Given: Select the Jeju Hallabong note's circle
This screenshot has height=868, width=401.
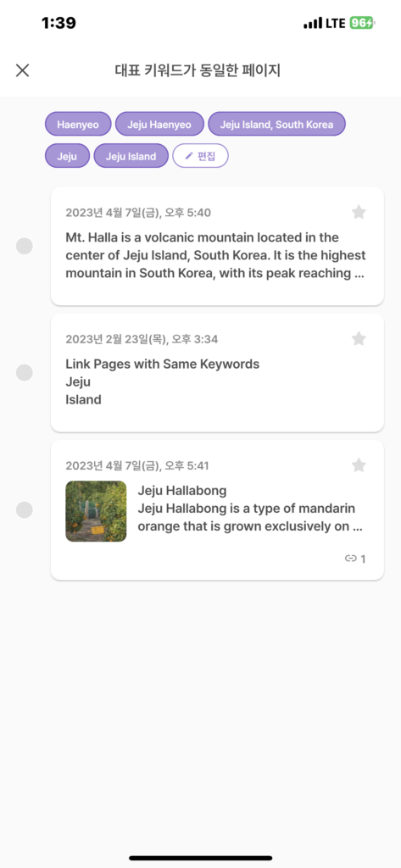Looking at the screenshot, I should coord(25,509).
